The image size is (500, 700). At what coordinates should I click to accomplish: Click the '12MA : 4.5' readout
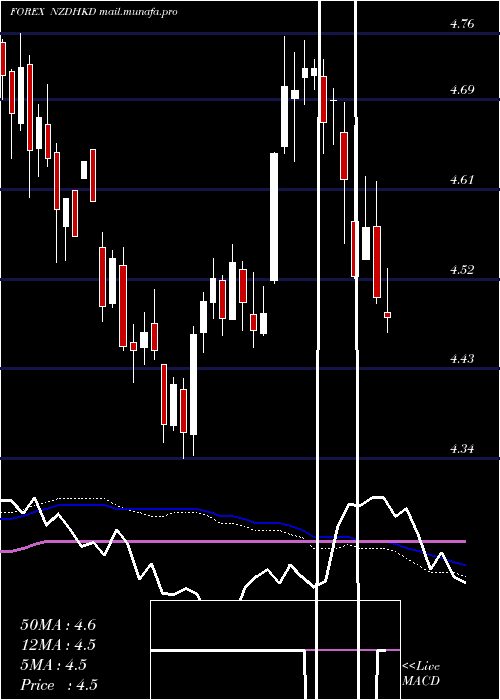58,645
